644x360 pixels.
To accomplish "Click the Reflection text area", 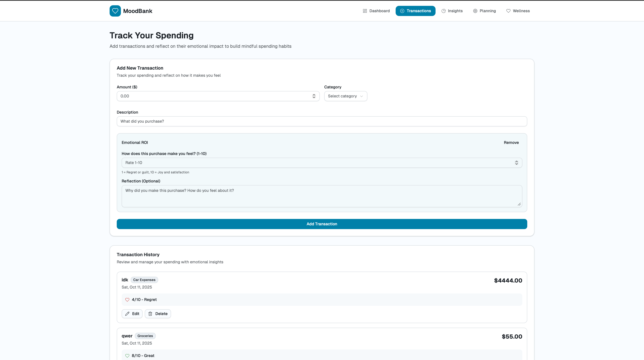I will click(322, 196).
